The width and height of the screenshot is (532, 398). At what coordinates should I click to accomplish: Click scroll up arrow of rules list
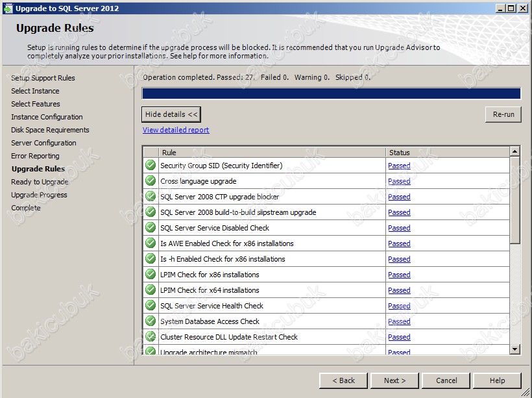[514, 151]
